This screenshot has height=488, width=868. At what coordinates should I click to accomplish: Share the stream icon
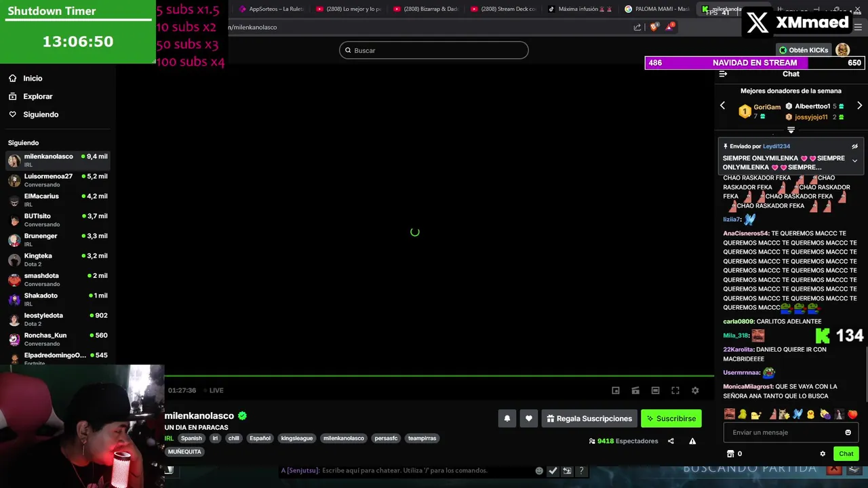tap(671, 441)
